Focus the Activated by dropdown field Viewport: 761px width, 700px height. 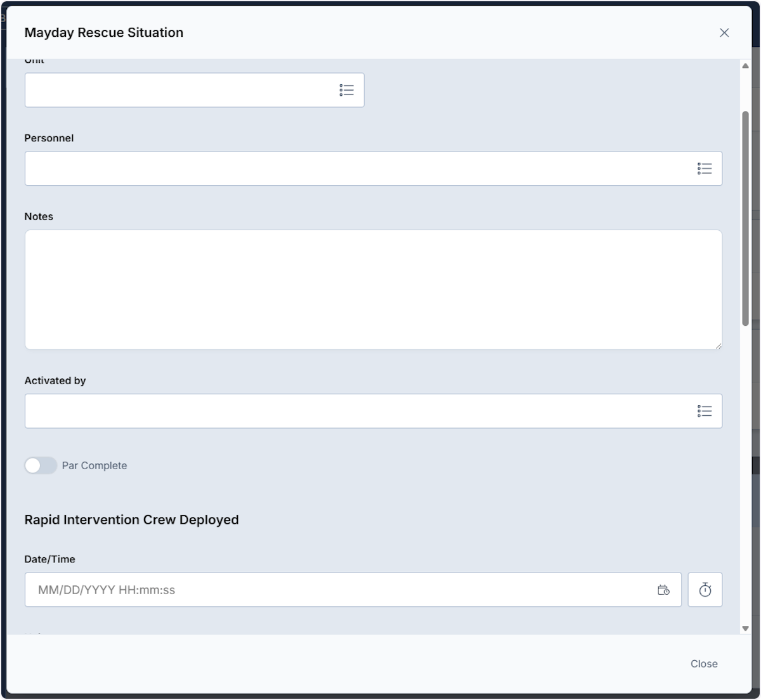tap(373, 412)
